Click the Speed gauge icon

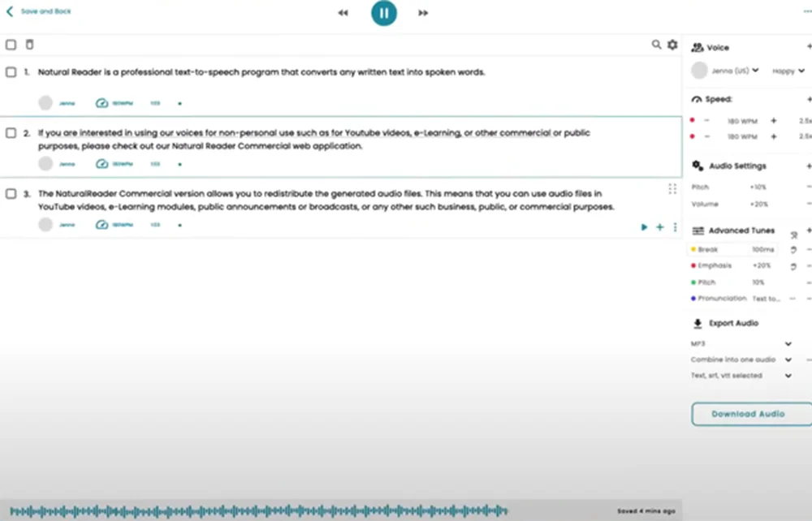697,99
